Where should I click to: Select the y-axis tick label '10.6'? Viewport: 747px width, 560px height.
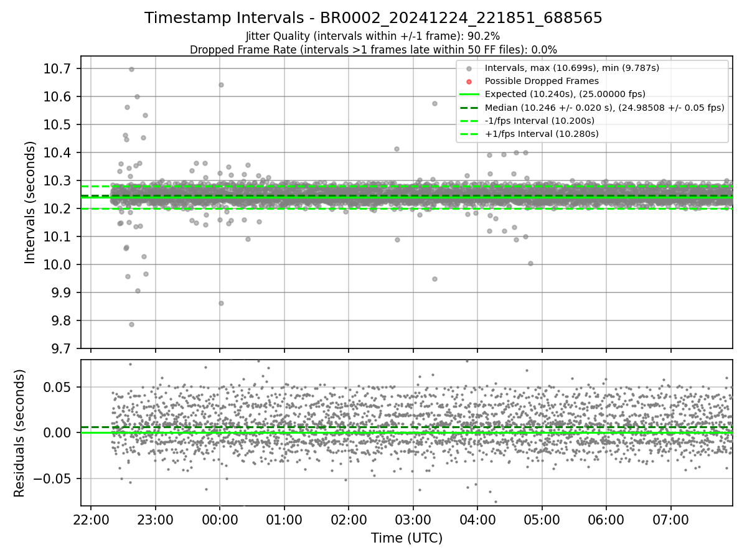57,96
